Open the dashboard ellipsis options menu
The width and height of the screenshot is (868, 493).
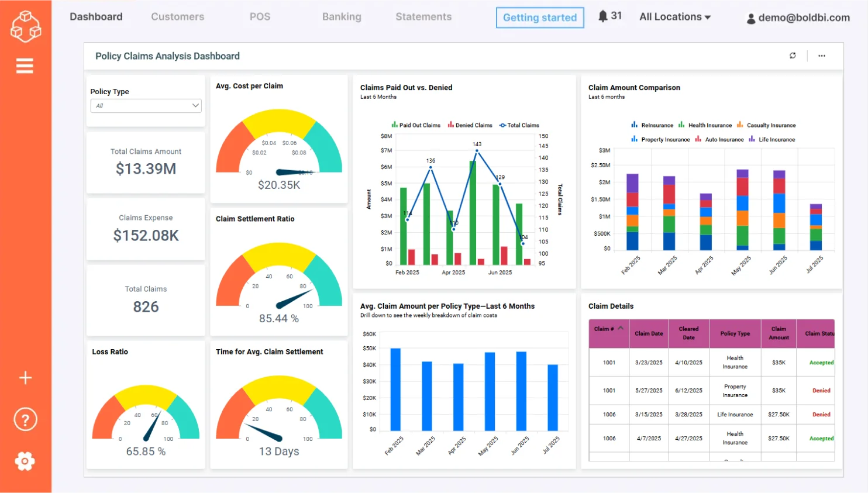click(821, 56)
